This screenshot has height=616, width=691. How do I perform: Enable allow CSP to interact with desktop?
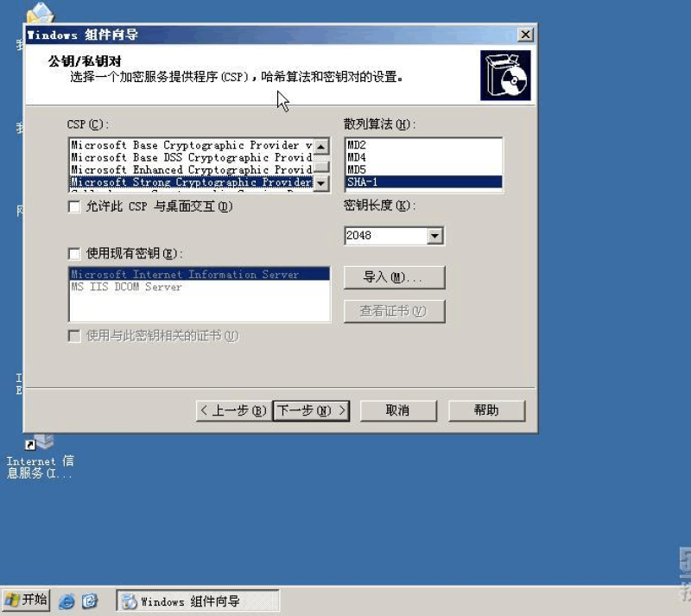click(74, 207)
